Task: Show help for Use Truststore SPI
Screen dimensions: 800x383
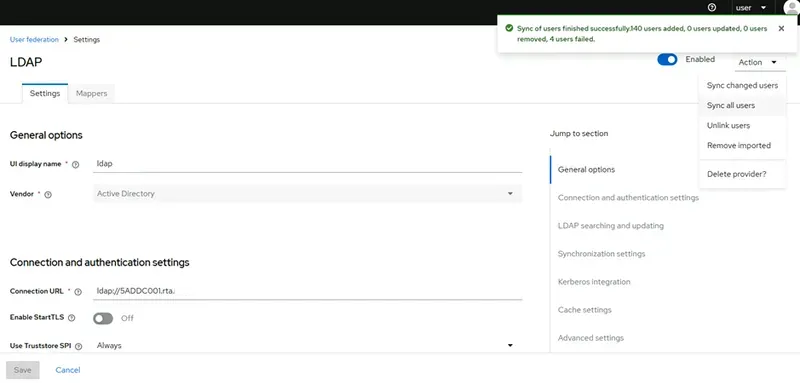Action: pos(79,346)
